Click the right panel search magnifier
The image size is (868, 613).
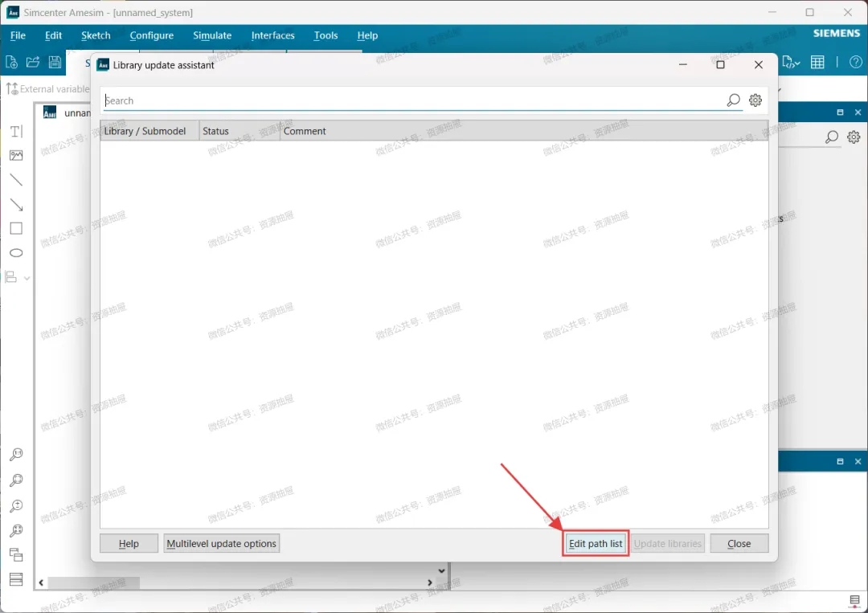(x=832, y=137)
